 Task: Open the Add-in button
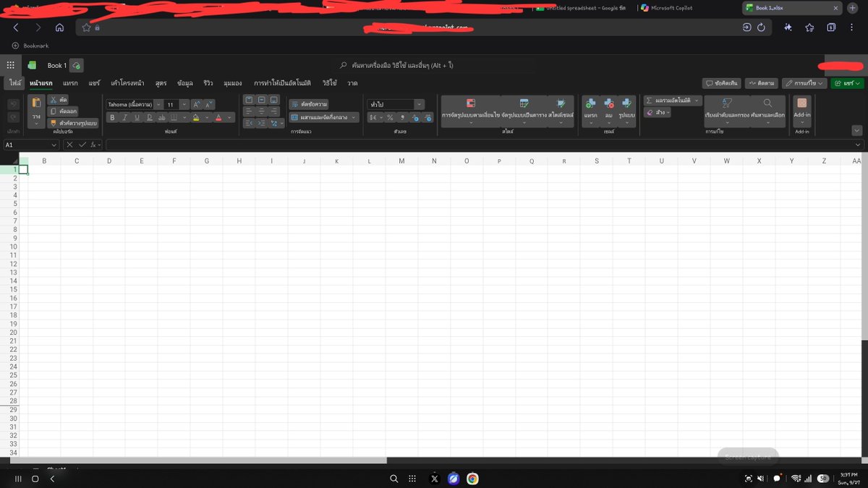click(802, 111)
